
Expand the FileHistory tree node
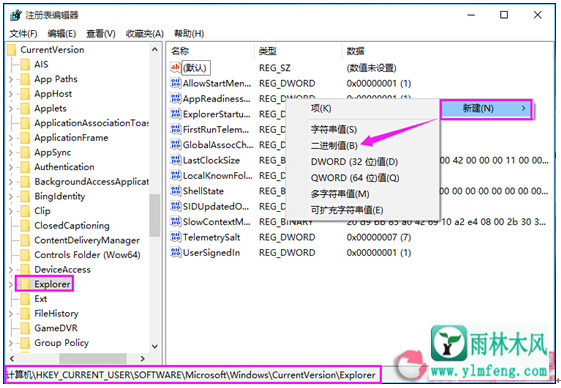pyautogui.click(x=10, y=314)
